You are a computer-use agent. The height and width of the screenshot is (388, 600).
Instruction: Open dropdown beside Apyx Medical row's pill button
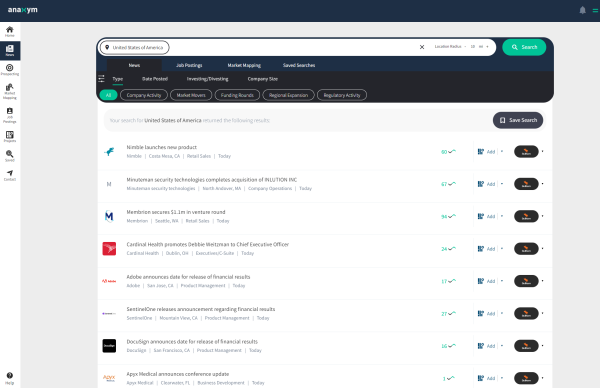click(x=543, y=378)
